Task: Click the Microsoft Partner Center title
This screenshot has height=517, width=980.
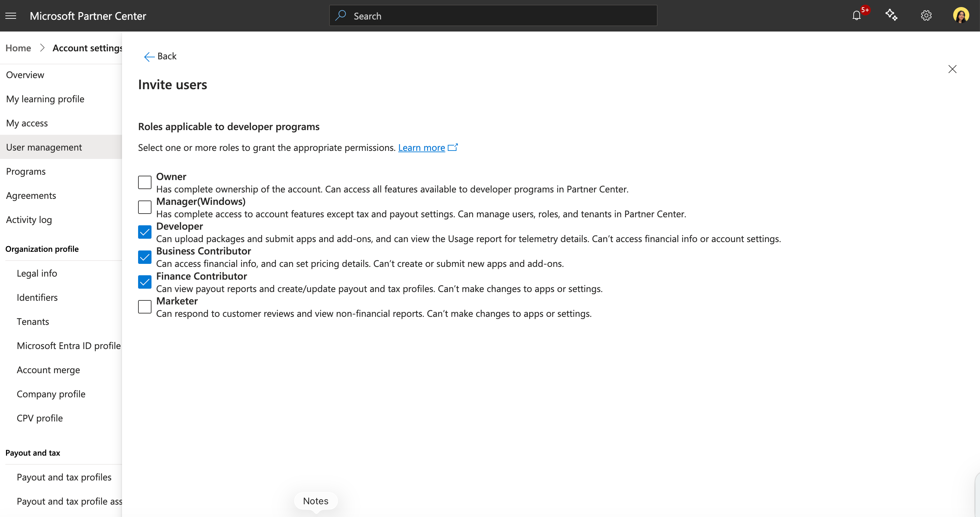Action: 88,16
